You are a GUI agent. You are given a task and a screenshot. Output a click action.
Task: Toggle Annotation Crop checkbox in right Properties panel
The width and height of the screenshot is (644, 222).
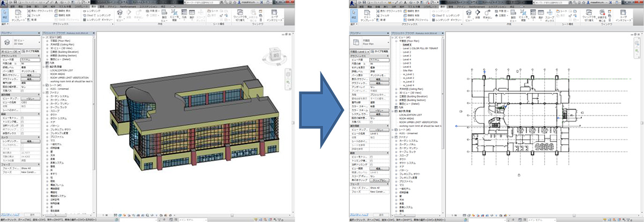coord(371,164)
